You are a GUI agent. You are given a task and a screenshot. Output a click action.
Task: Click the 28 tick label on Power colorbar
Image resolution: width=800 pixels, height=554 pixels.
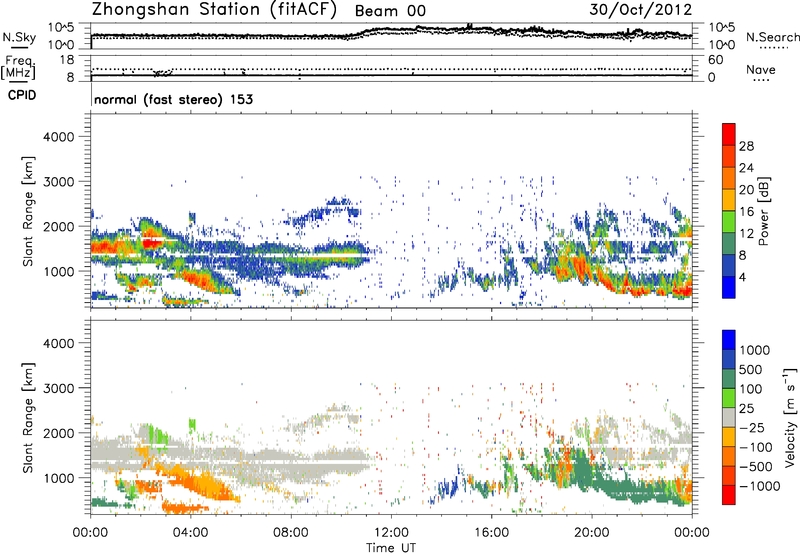pos(746,146)
